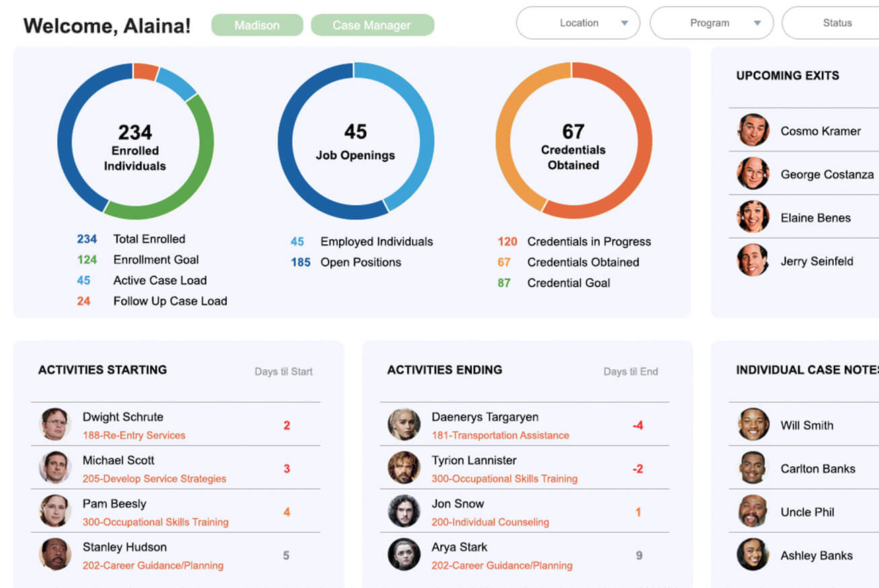Viewport: 879px width, 588px height.
Task: Click Elaine Benes's profile picture
Action: coord(752,217)
